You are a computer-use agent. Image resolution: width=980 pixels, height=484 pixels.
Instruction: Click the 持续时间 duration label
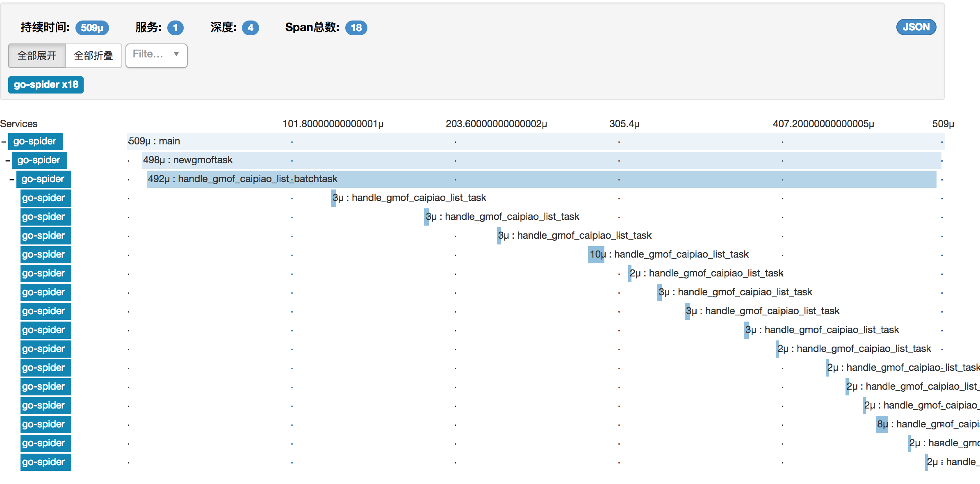[x=45, y=27]
